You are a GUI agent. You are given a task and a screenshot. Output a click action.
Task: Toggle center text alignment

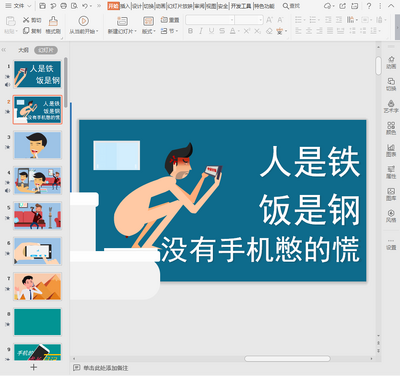309,31
